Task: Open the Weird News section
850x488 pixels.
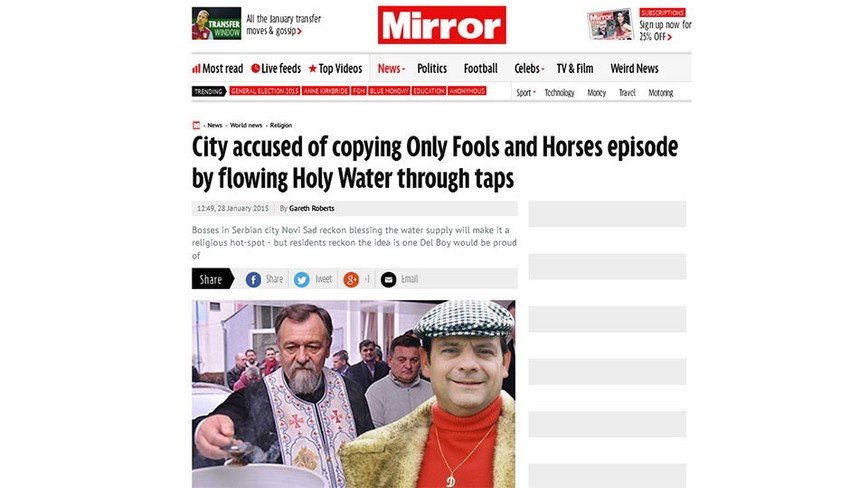Action: [x=634, y=69]
